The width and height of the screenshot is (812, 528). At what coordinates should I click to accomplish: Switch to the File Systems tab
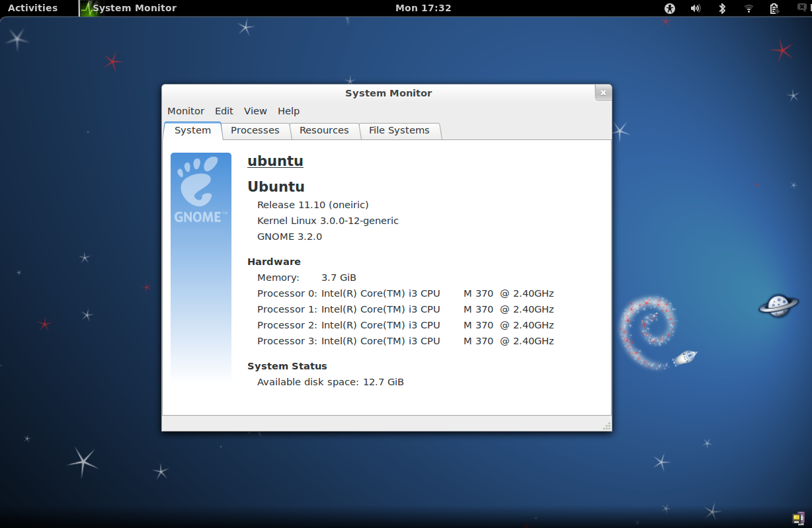click(x=399, y=131)
